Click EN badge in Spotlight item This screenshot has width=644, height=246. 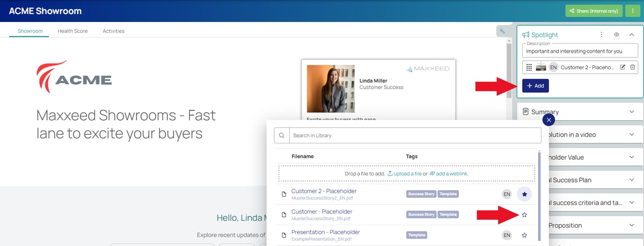coord(553,67)
